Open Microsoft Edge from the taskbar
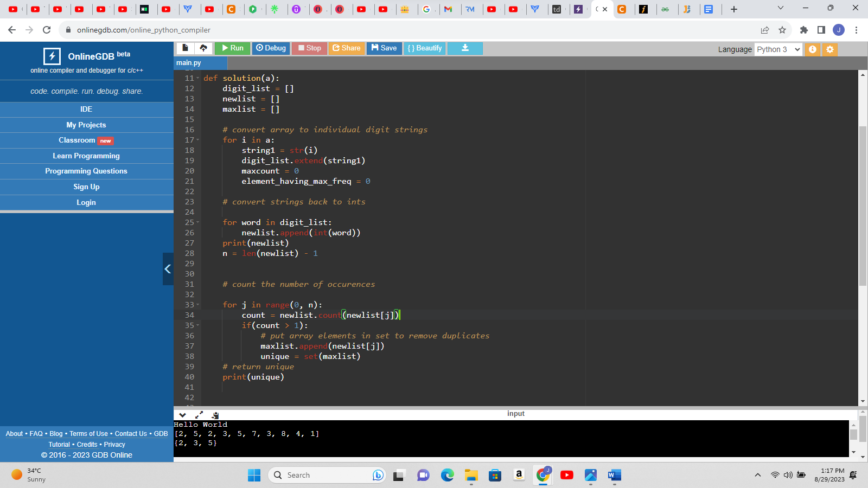 (447, 476)
